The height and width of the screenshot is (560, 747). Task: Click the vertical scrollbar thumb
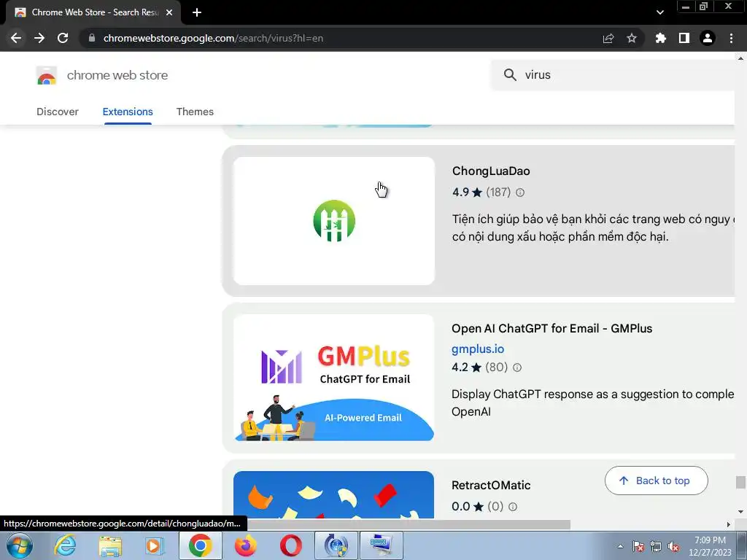click(740, 482)
